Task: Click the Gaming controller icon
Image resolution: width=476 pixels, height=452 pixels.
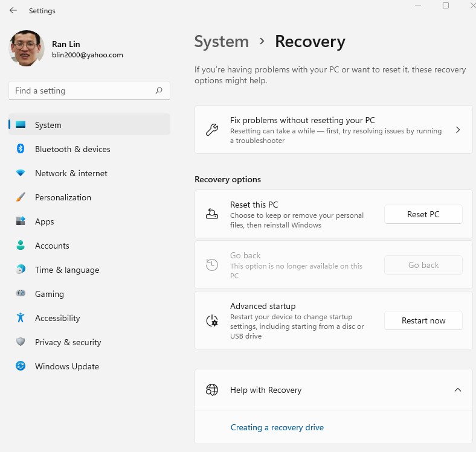Action: (x=21, y=293)
